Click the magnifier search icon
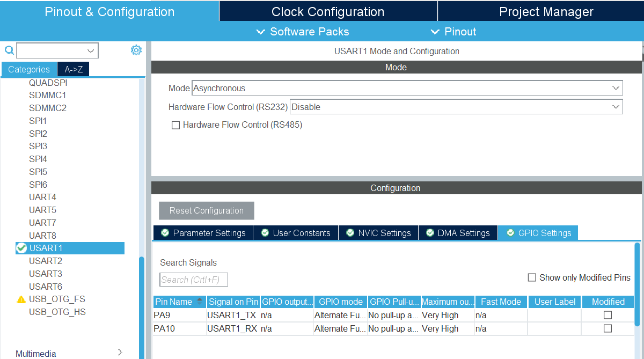 (x=9, y=50)
